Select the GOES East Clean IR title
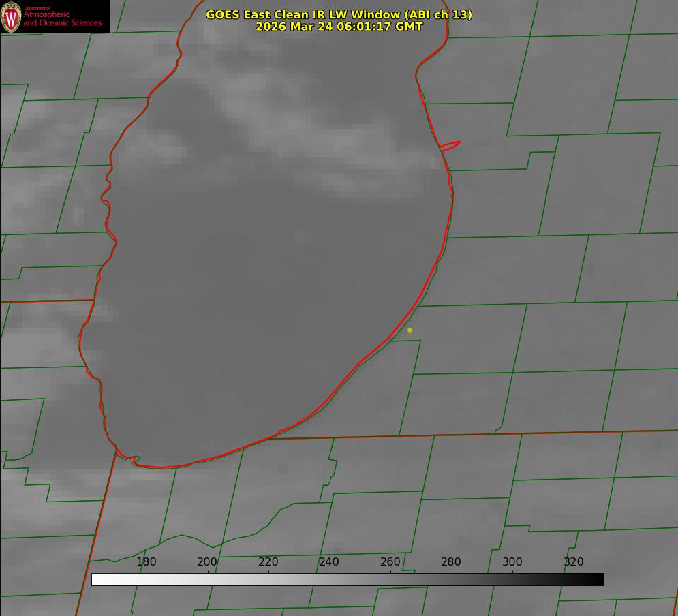 339,14
